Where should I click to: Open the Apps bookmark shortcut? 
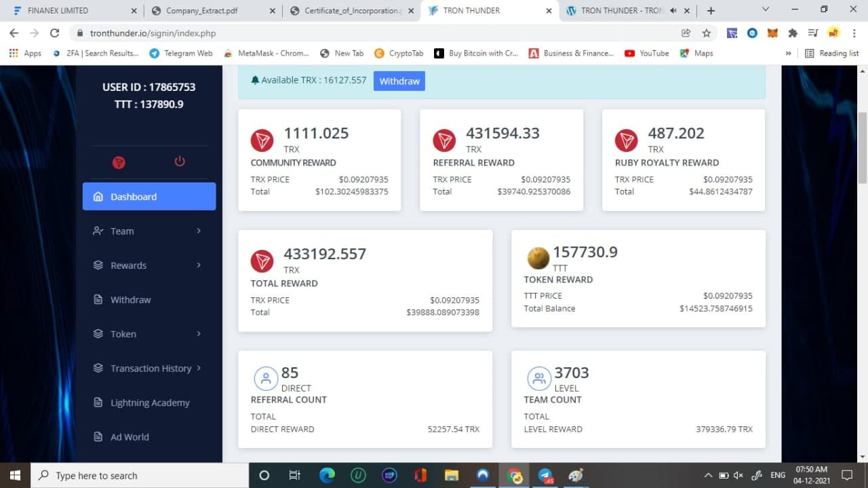pos(25,53)
